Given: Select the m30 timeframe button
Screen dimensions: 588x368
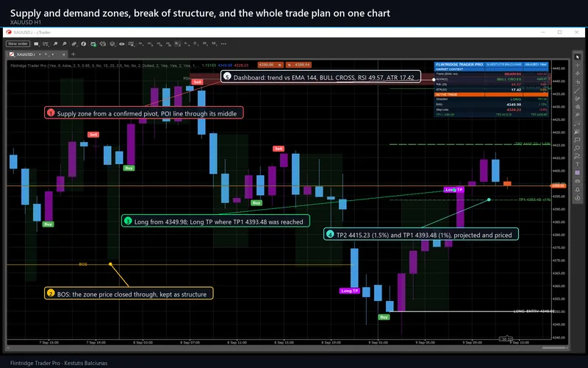Looking at the screenshot, I should click(168, 43).
